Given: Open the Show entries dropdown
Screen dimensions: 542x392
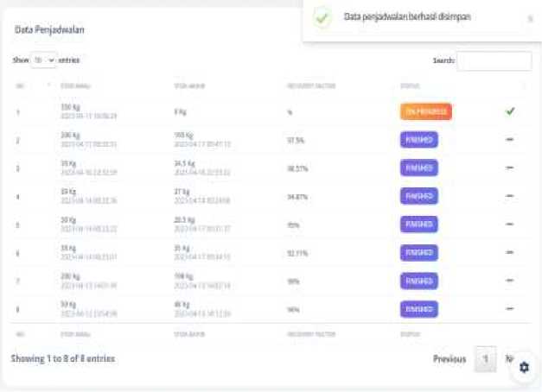Looking at the screenshot, I should pos(44,60).
